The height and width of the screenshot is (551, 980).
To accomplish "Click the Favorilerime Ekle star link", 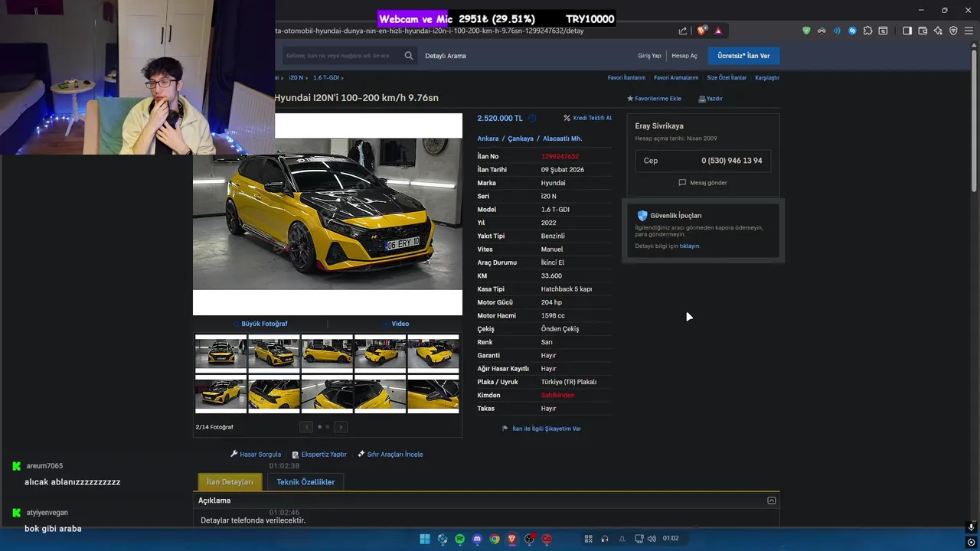I will pyautogui.click(x=654, y=99).
